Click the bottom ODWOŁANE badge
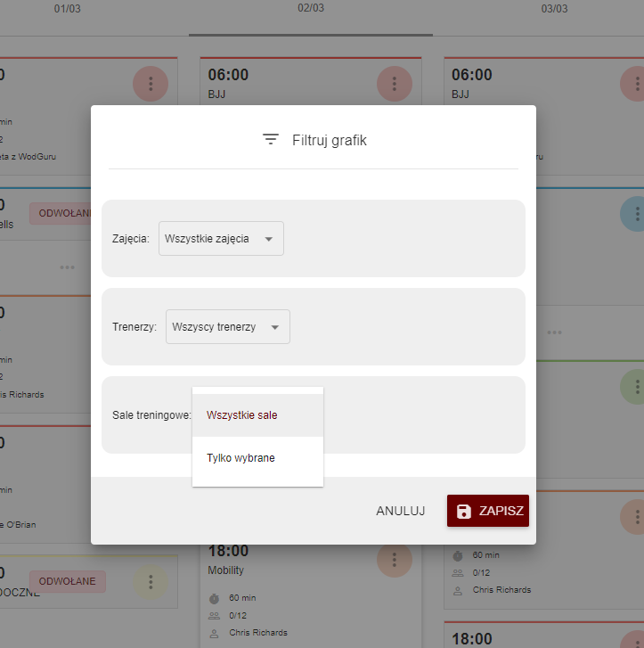Screen dimensions: 644x648 point(68,581)
